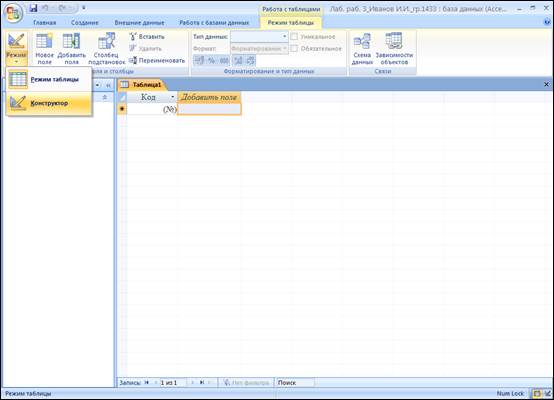Choose Конструктор from the view menu

[x=49, y=103]
